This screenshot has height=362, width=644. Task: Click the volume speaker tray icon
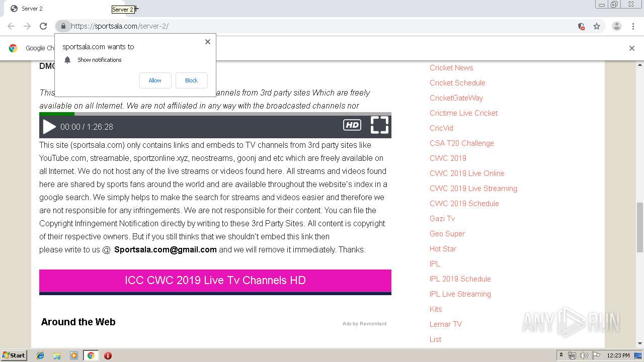tap(584, 355)
